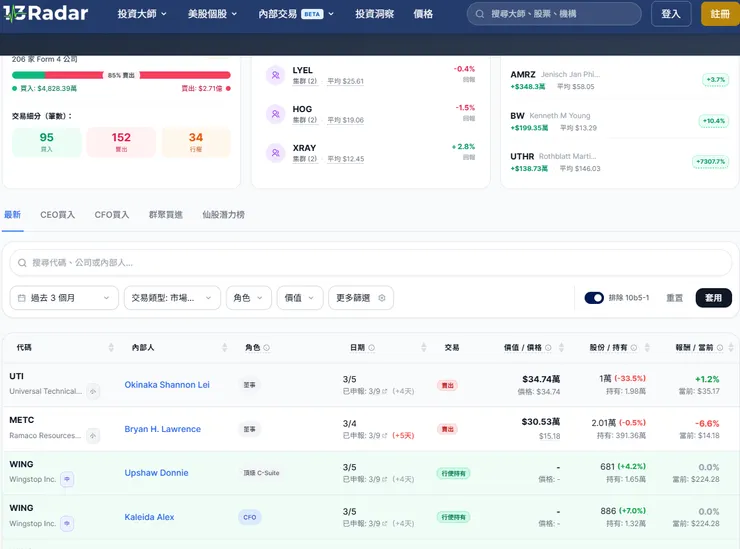
Task: Click the 95 買入 count card
Action: click(x=47, y=142)
